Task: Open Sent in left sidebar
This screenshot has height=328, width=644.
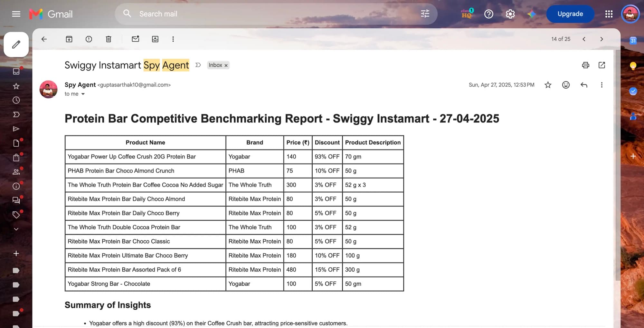Action: click(x=16, y=129)
